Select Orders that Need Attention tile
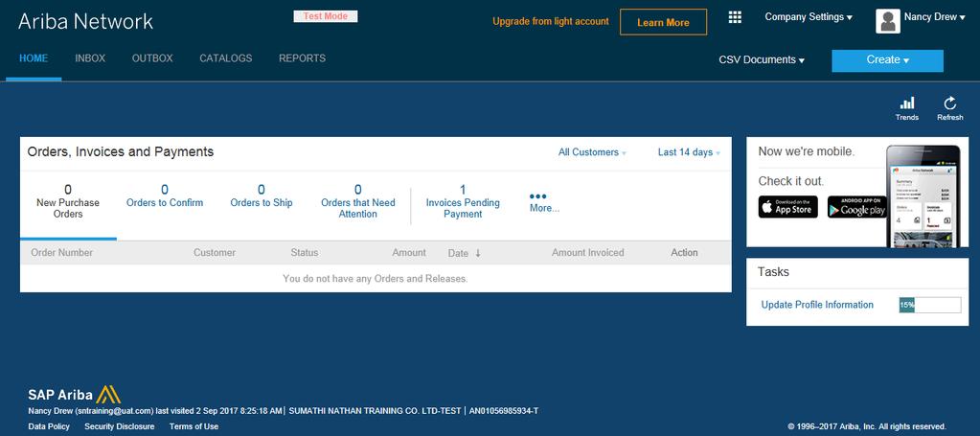This screenshot has width=980, height=436. [357, 201]
